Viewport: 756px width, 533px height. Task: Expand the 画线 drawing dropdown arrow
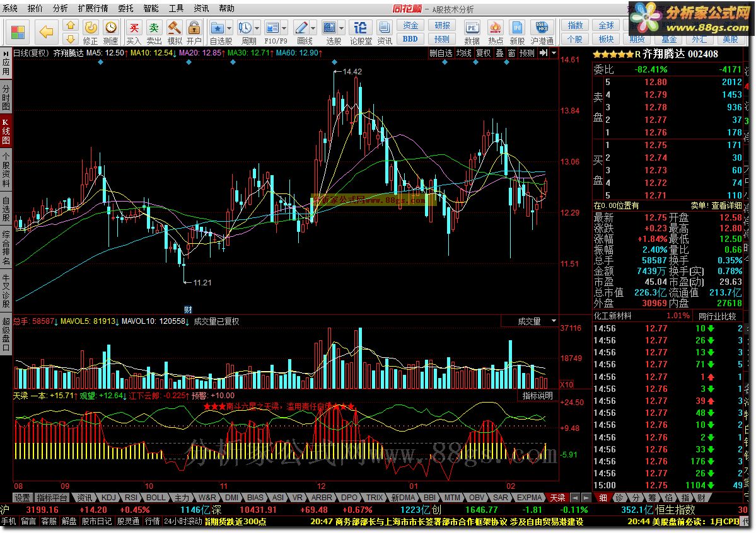[313, 28]
